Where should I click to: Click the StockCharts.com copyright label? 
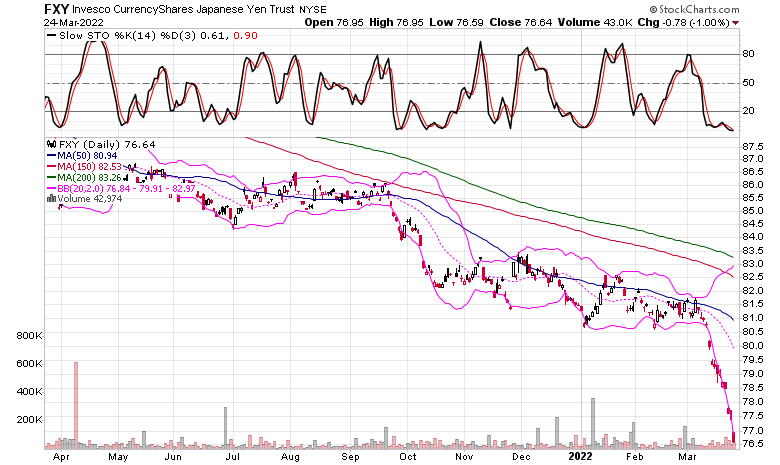tap(694, 9)
